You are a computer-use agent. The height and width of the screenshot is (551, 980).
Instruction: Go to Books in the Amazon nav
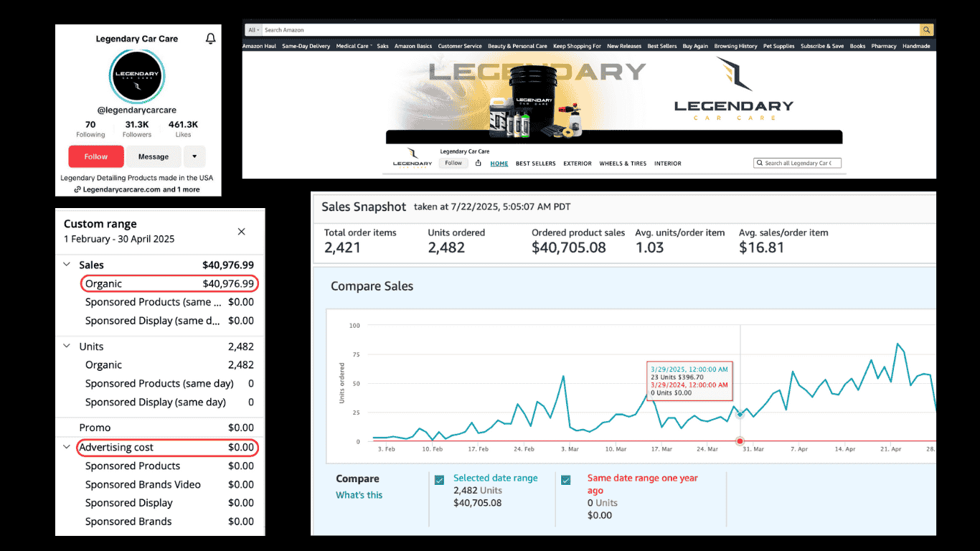tap(857, 46)
